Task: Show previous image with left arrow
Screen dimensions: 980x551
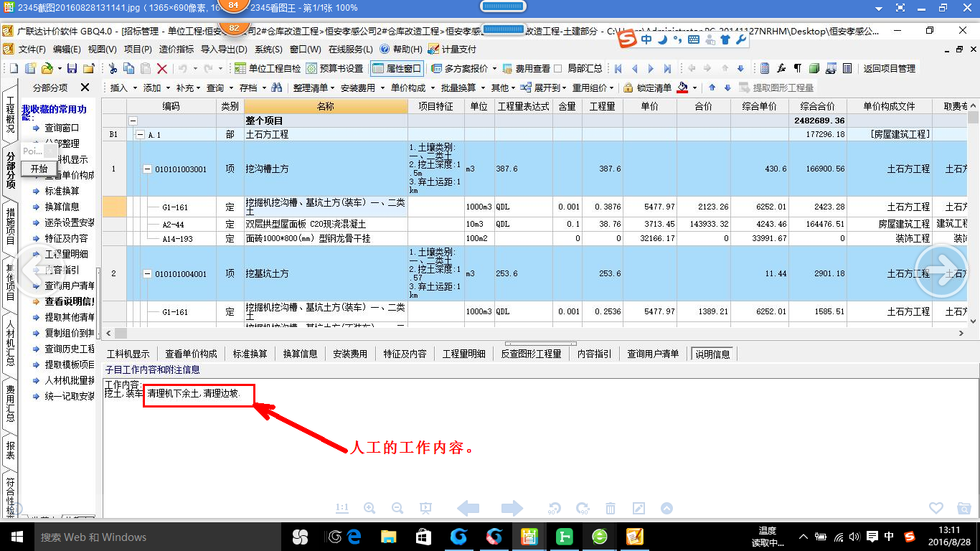Action: click(468, 508)
